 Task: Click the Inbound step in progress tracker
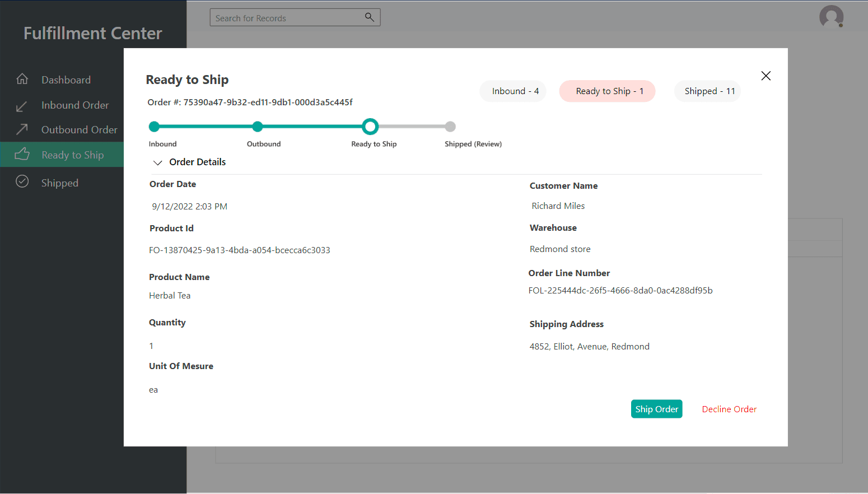coord(155,127)
